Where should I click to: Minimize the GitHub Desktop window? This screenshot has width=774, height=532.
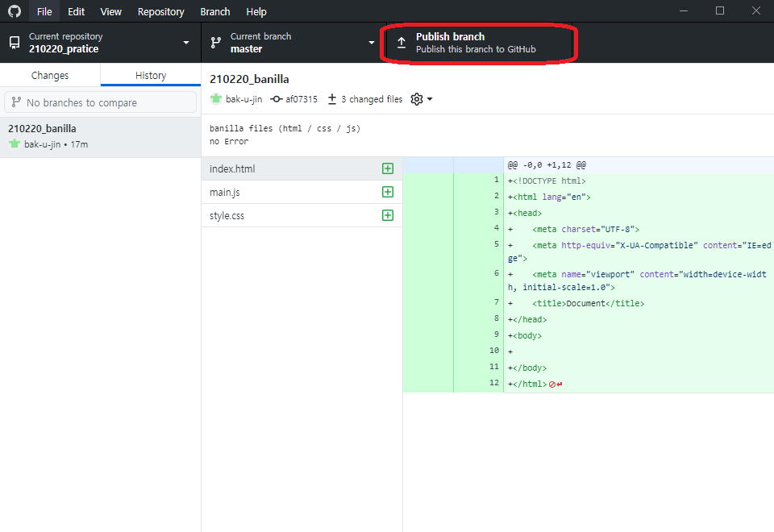click(684, 10)
